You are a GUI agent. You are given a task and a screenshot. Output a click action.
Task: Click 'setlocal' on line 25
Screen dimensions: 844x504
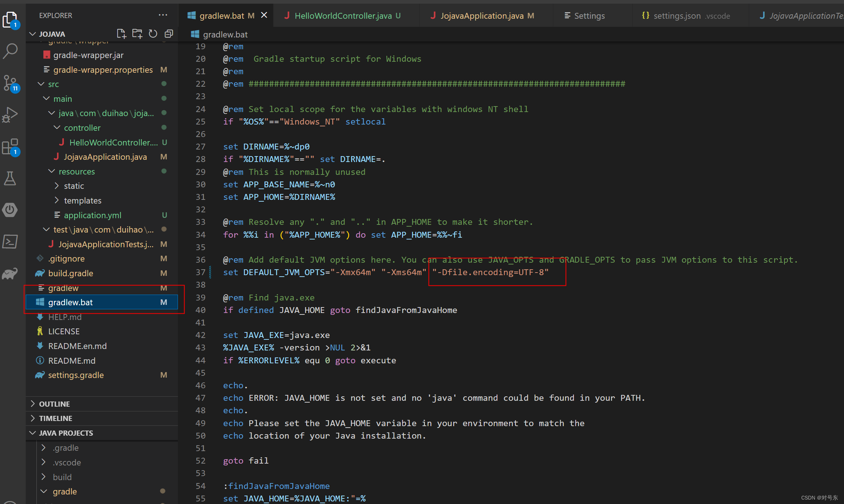pos(365,122)
